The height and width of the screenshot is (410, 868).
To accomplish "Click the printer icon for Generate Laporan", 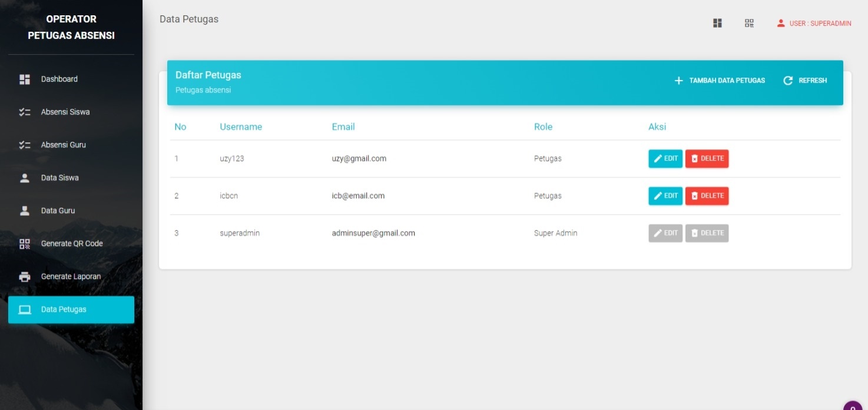I will click(x=25, y=276).
